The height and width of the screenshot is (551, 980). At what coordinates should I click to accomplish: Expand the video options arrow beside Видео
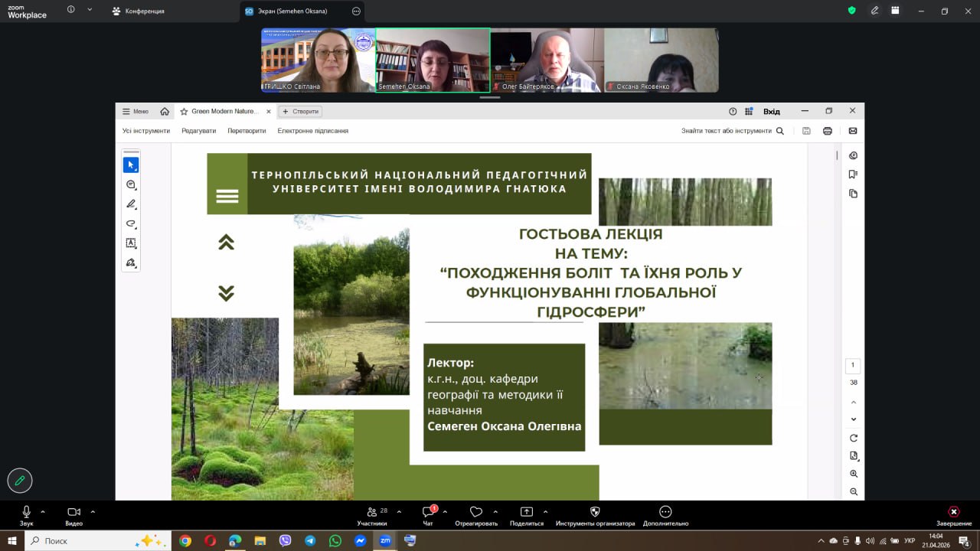coord(93,511)
